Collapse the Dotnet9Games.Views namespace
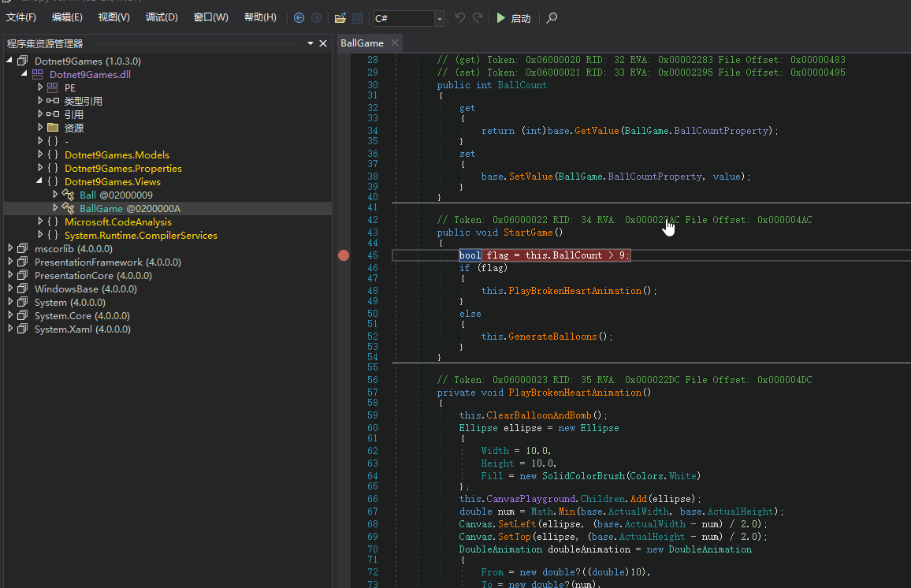Screen dimensions: 911x588 [x=41, y=182]
